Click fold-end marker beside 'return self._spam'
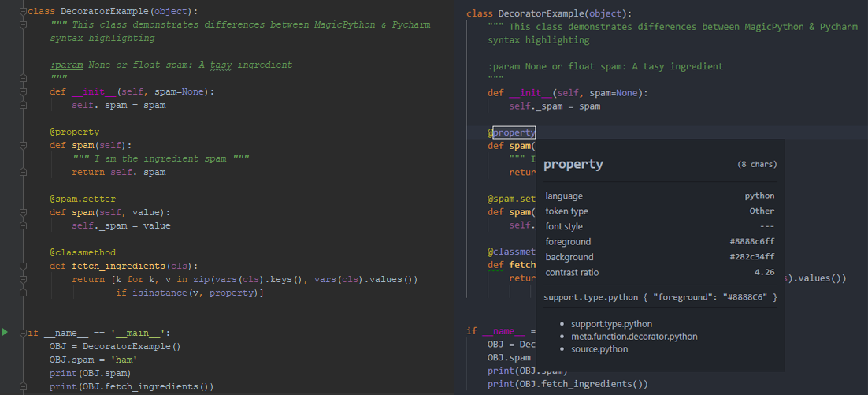 pos(23,172)
